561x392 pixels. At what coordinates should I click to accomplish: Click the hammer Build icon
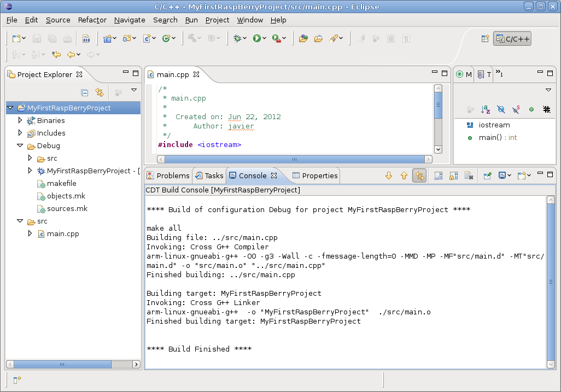click(x=192, y=38)
